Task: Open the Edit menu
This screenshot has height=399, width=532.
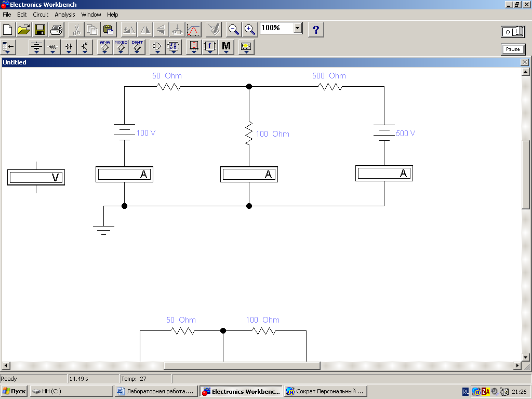Action: pyautogui.click(x=22, y=15)
